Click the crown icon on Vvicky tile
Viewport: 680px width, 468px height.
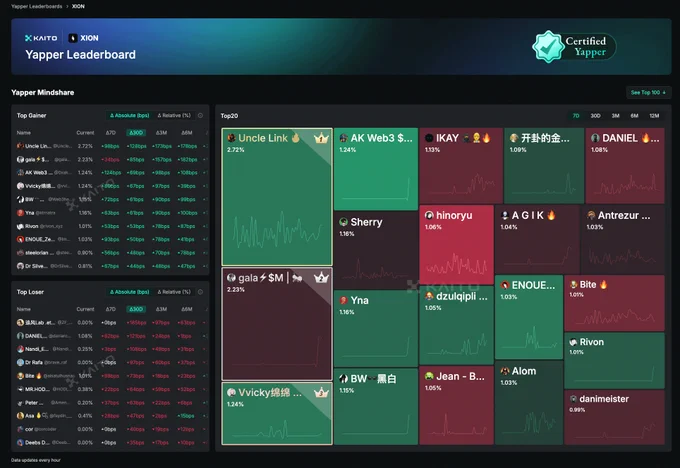pos(321,393)
